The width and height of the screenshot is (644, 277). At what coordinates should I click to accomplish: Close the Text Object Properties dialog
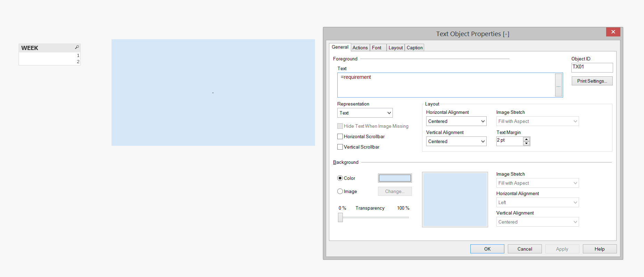pyautogui.click(x=613, y=32)
